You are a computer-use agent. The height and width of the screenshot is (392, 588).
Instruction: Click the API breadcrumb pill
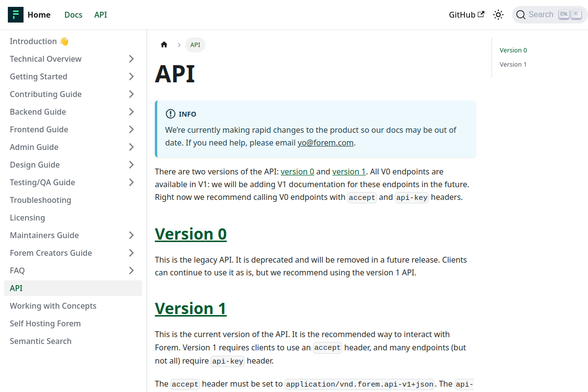click(195, 45)
